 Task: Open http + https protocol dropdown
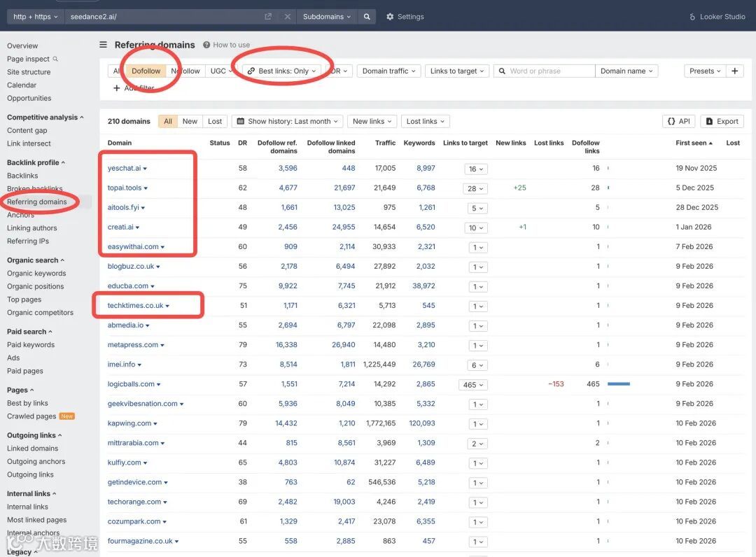point(35,16)
